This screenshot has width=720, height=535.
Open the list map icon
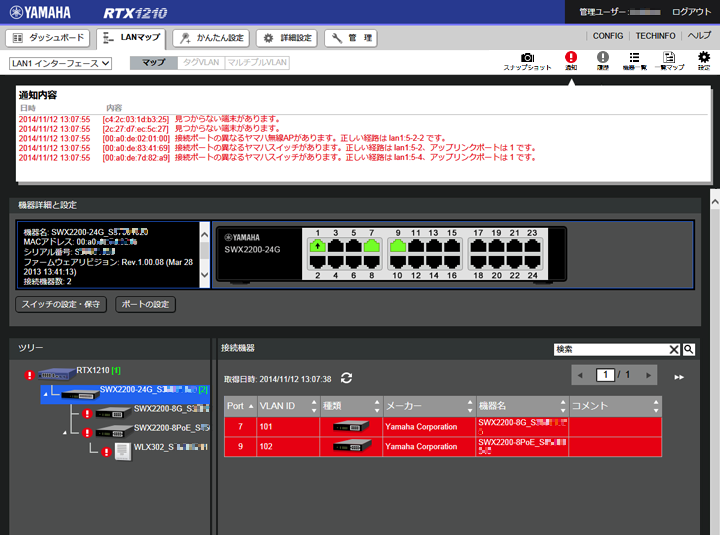point(669,58)
